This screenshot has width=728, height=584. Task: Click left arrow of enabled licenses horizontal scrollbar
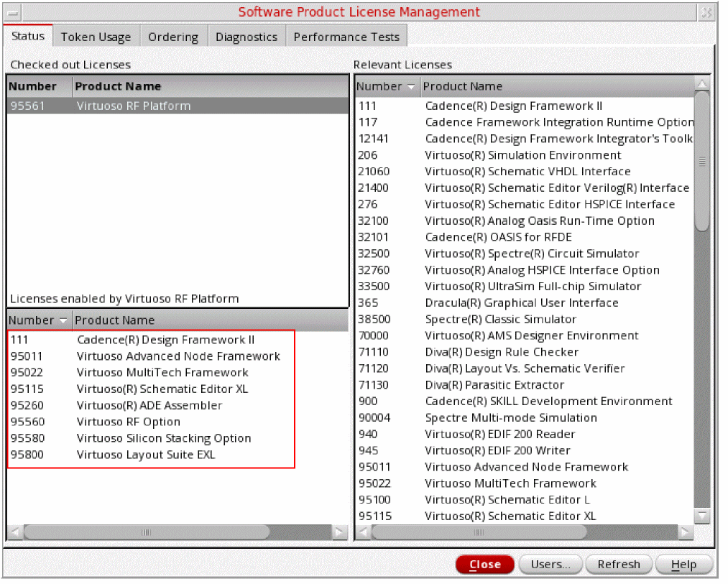tap(15, 532)
